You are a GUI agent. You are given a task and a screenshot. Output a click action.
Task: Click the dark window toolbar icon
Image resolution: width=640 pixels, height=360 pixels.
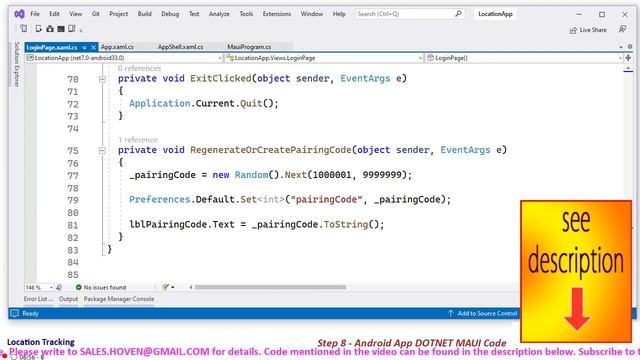click(x=61, y=29)
